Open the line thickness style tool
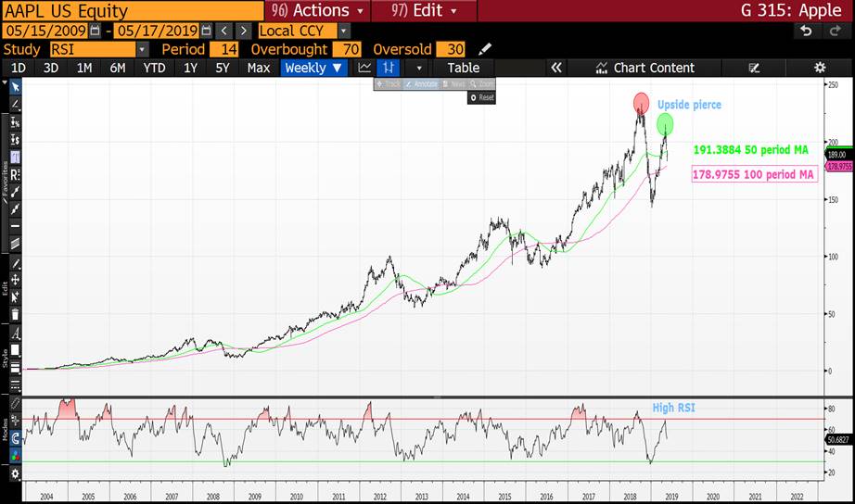855x504 pixels. [x=15, y=368]
